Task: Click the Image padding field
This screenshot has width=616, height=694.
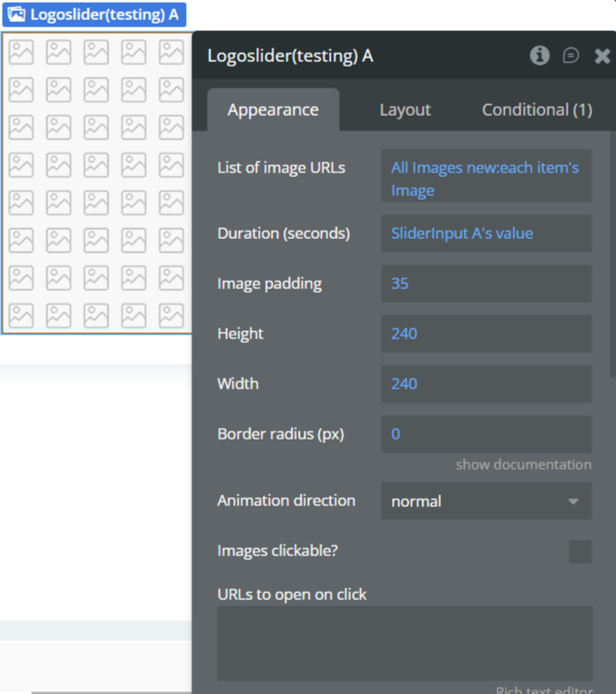Action: pyautogui.click(x=486, y=284)
